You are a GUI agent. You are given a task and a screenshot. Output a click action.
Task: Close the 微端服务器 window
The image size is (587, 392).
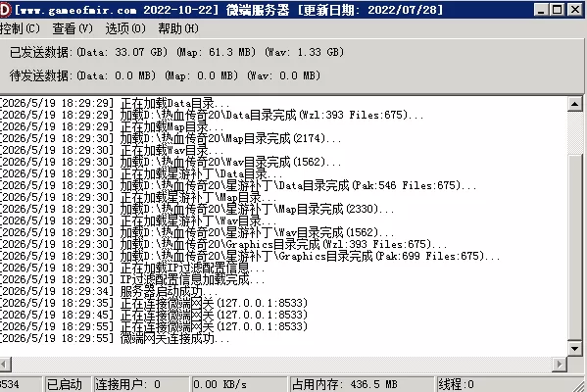click(575, 10)
